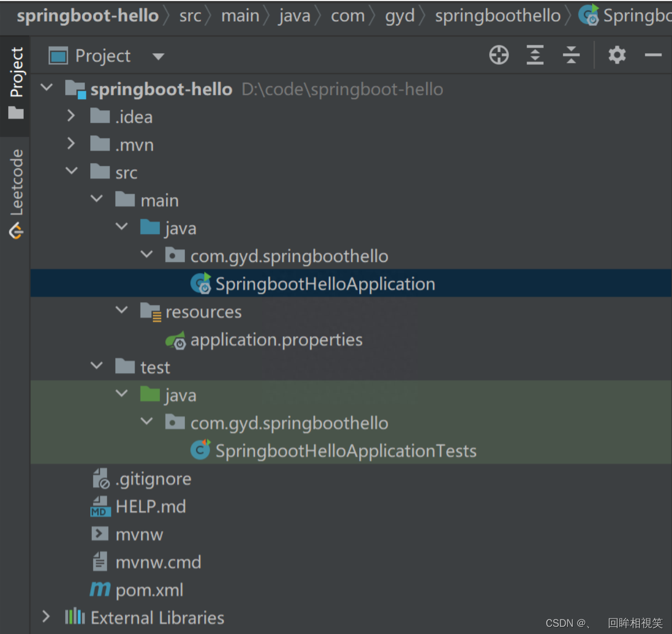Click the Select Opened File crosshair icon
Screen dimensions: 672x634
point(498,55)
